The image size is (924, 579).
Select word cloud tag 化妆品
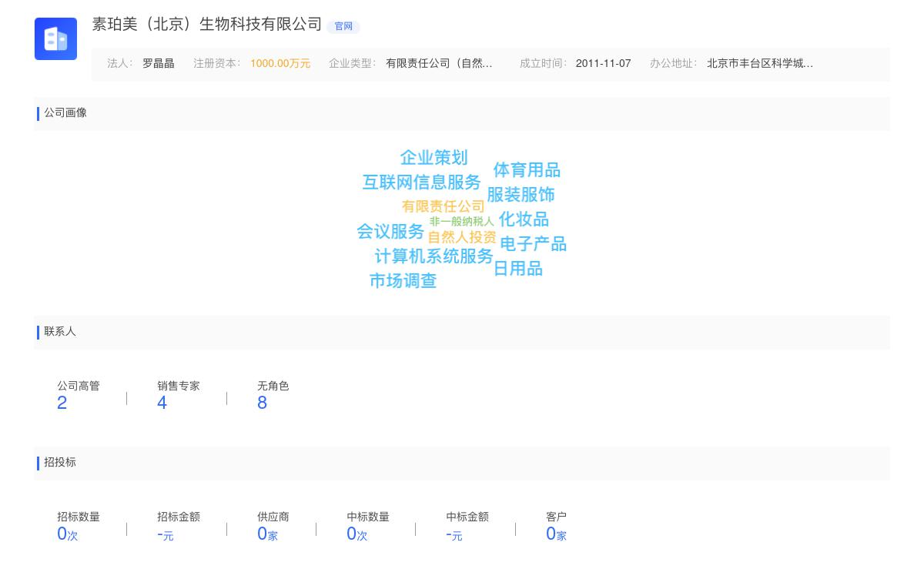click(x=524, y=219)
